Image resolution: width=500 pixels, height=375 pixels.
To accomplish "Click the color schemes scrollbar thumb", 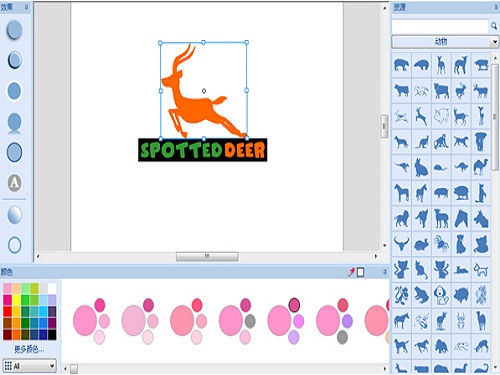I will point(74,369).
